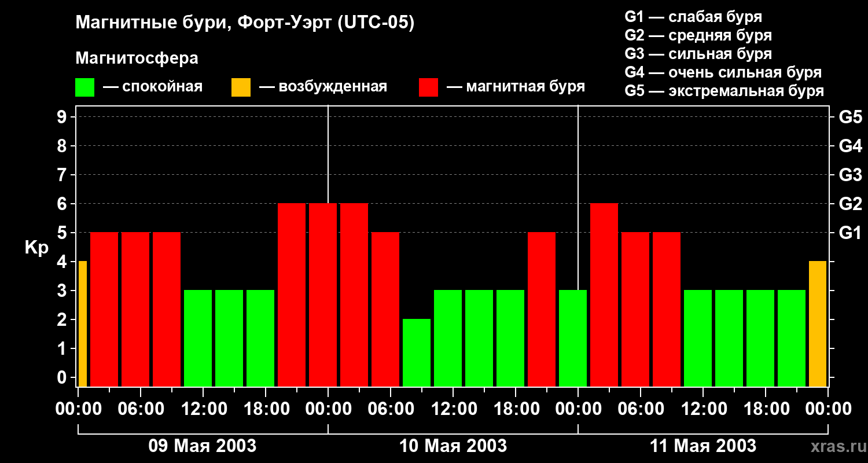Click the 'G2 — средняя буря' legend line
This screenshot has width=868, height=463.
pyautogui.click(x=698, y=35)
